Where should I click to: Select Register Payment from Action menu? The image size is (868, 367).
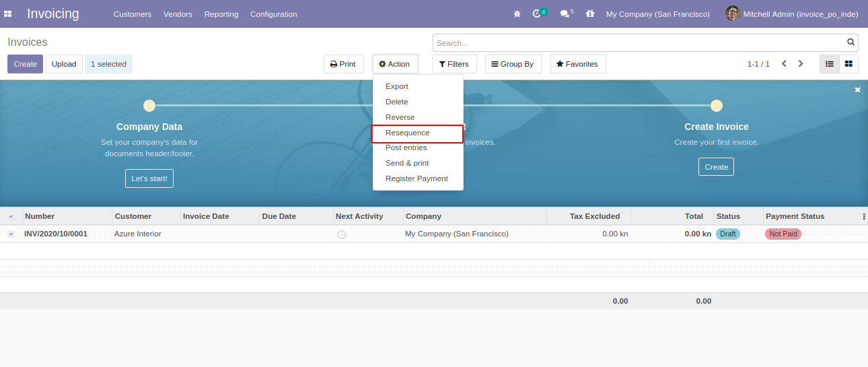[x=418, y=178]
